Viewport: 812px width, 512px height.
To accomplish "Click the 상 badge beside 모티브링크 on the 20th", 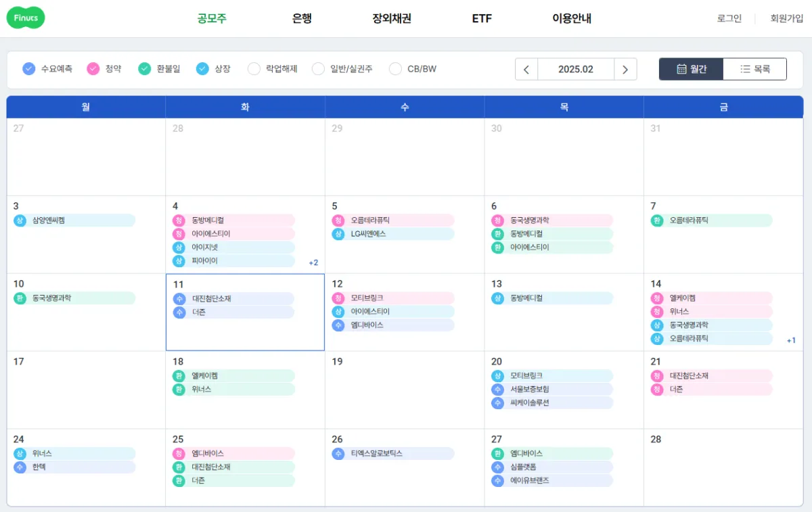I will coord(497,376).
